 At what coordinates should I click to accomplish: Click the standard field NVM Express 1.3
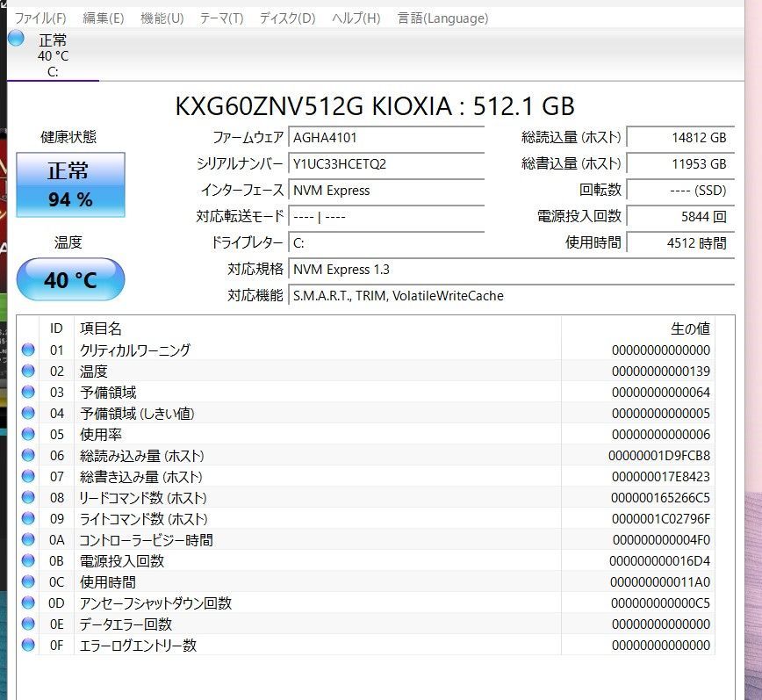click(x=511, y=270)
